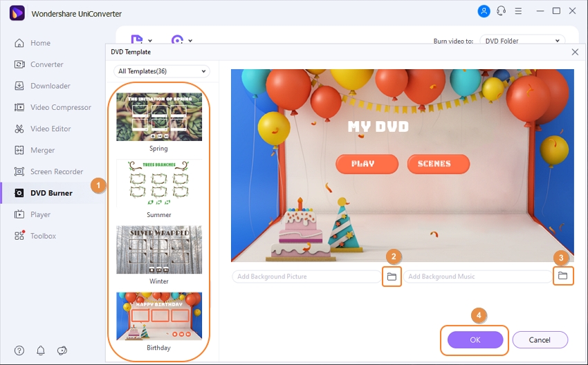Open the hamburger menu in title bar
This screenshot has height=365, width=588.
pos(519,12)
